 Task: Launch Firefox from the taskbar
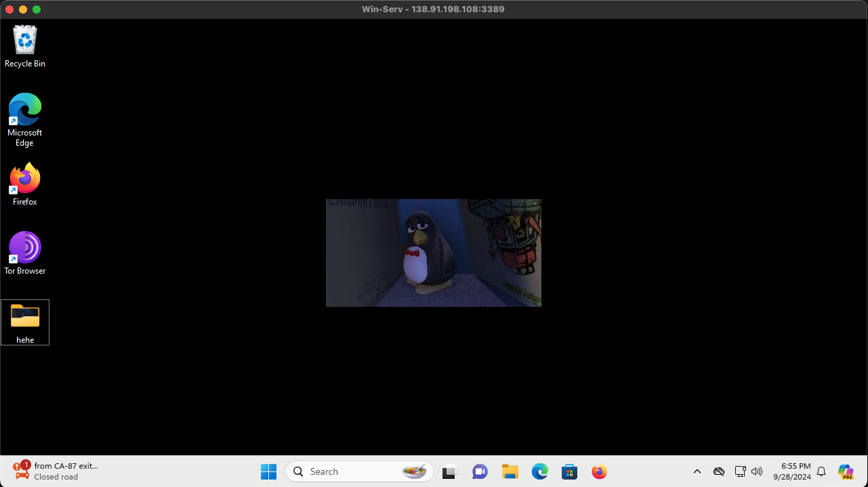click(x=599, y=471)
